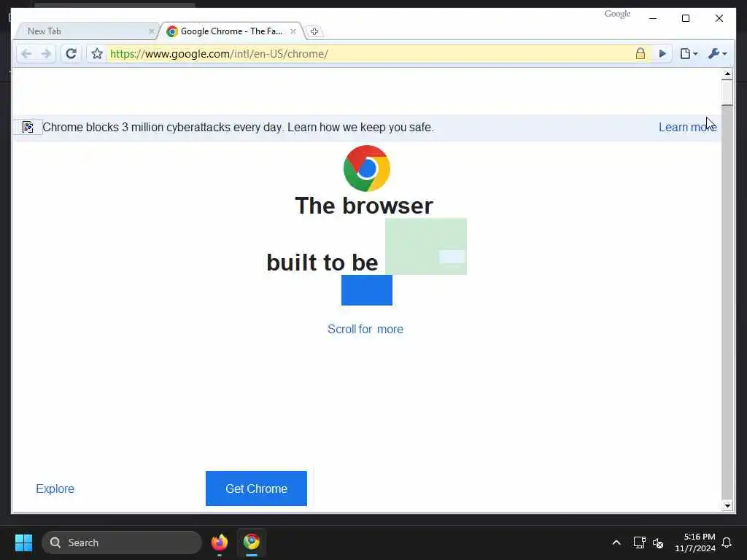Click the Chrome favicon on the active tab
The width and height of the screenshot is (747, 560).
point(172,31)
